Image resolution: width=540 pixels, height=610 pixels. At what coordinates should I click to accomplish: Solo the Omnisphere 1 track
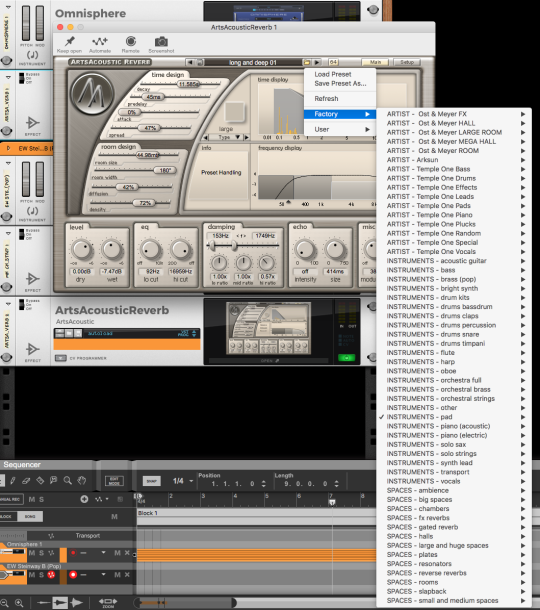click(x=41, y=553)
